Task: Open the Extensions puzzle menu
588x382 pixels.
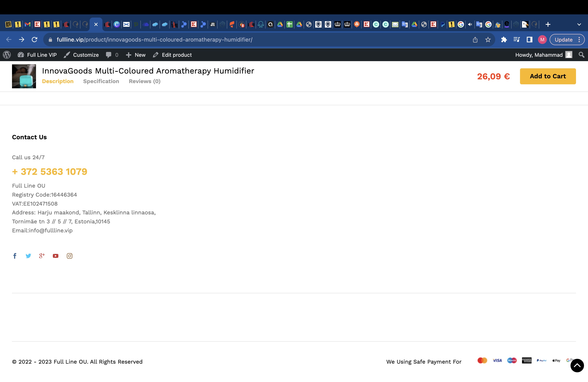Action: click(504, 40)
